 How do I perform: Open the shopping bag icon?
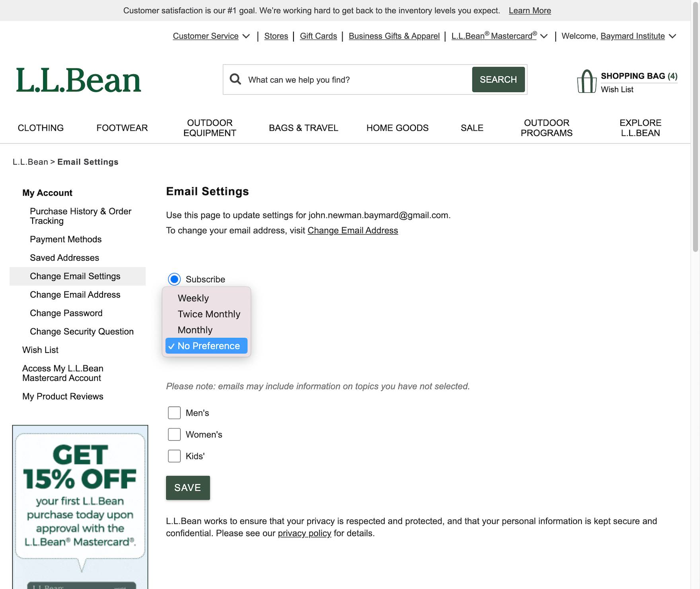point(586,81)
